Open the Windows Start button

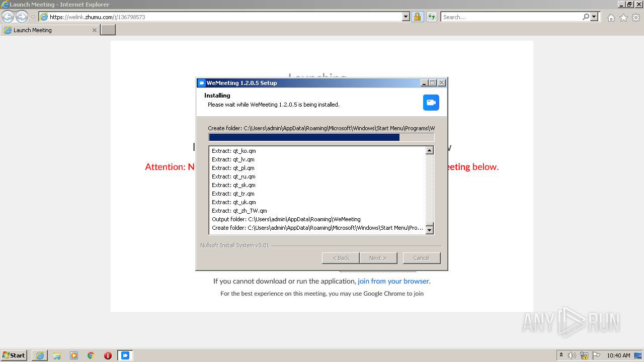[14, 355]
